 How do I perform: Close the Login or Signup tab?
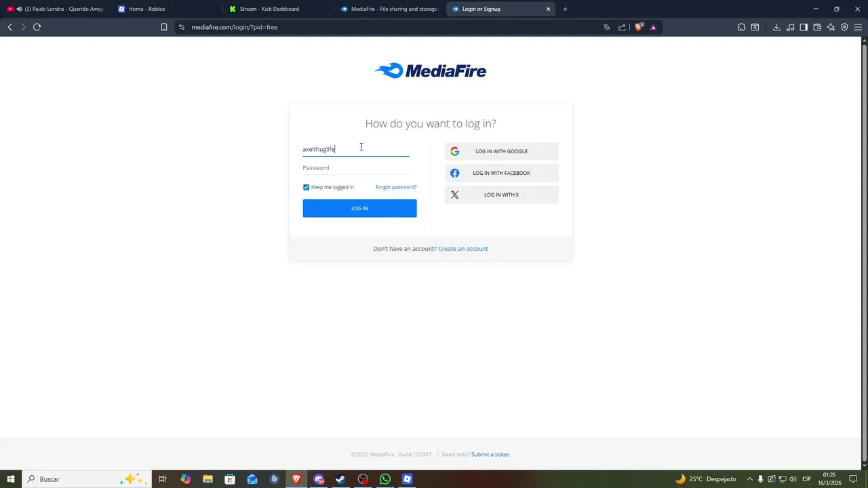click(548, 9)
